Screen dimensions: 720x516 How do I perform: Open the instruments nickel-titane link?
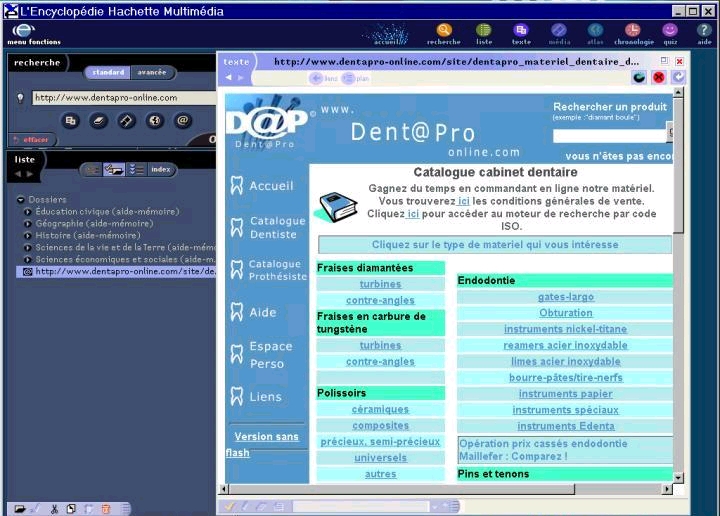565,329
